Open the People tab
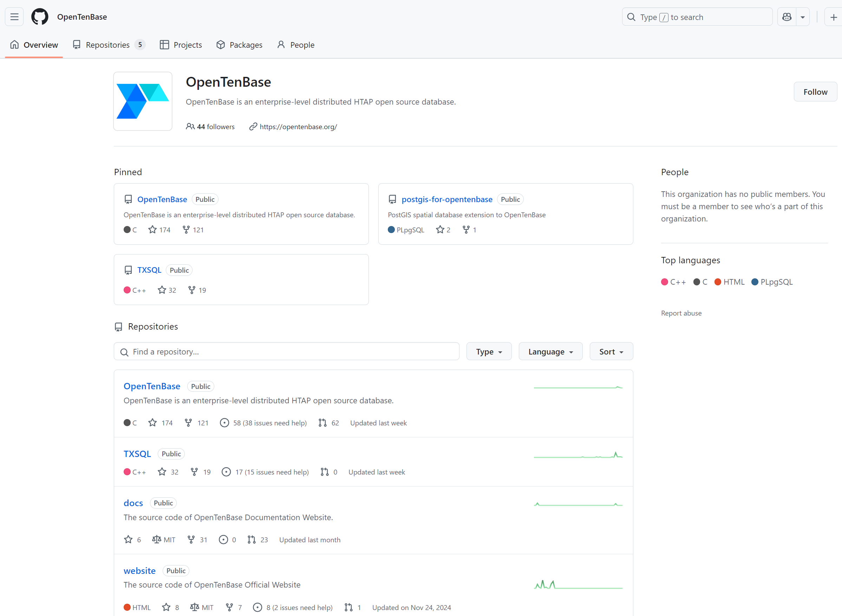Screen dimensions: 842x616 pos(296,45)
